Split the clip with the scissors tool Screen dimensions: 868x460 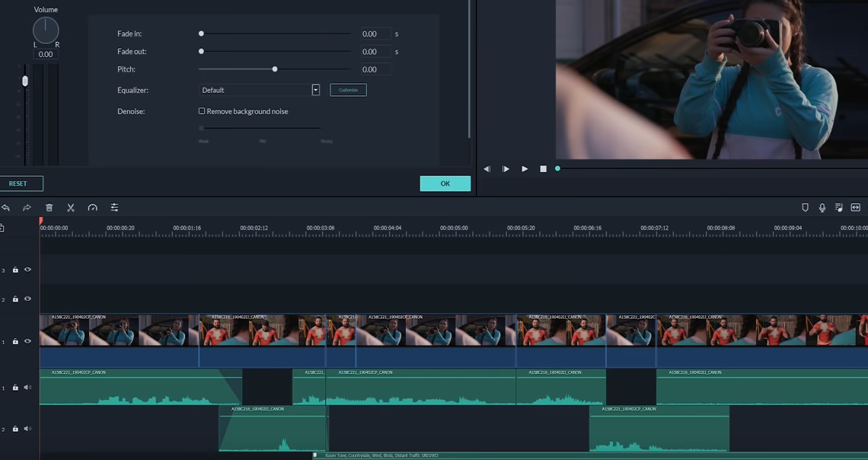pos(71,208)
